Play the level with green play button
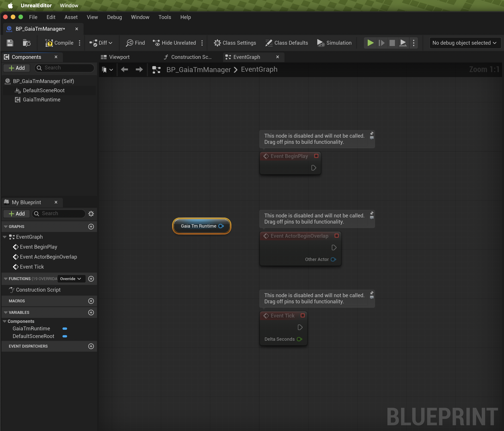The height and width of the screenshot is (431, 504). coord(370,43)
